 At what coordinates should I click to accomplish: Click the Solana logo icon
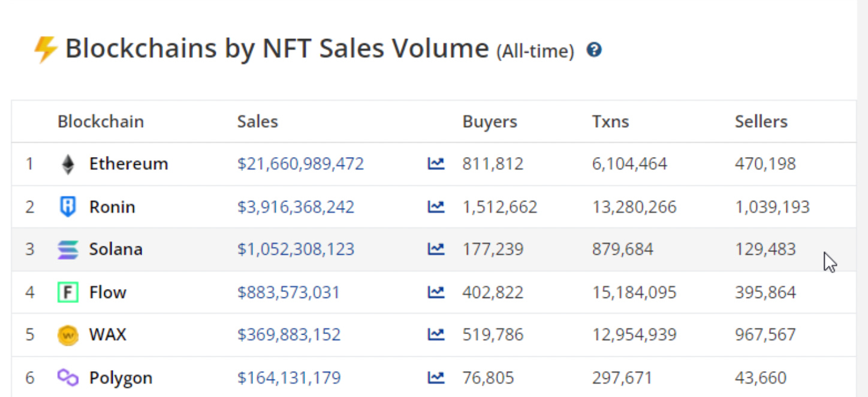pos(68,249)
